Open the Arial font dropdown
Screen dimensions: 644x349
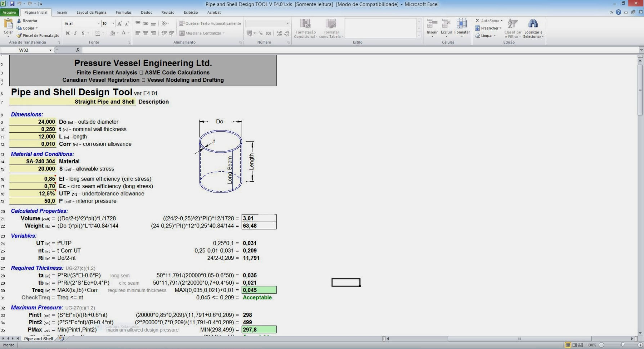(99, 23)
